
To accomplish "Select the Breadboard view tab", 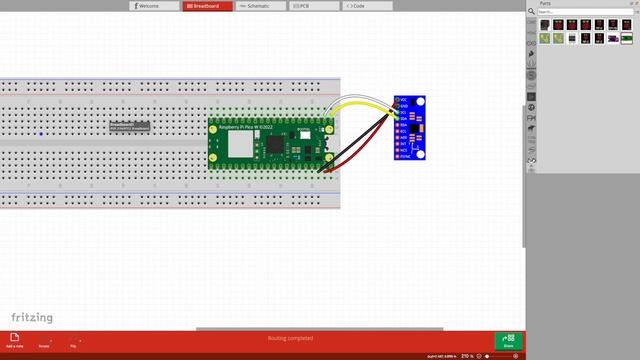I will click(207, 6).
